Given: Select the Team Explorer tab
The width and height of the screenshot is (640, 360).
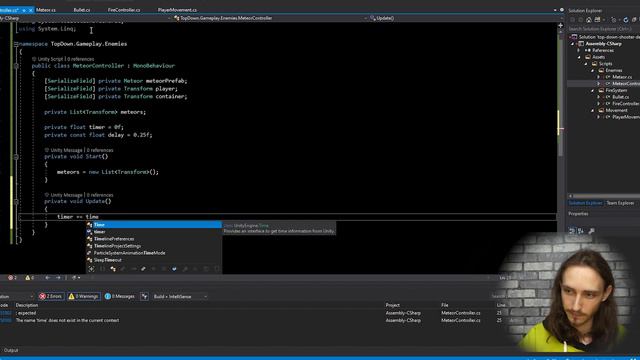Looking at the screenshot, I should tap(620, 203).
